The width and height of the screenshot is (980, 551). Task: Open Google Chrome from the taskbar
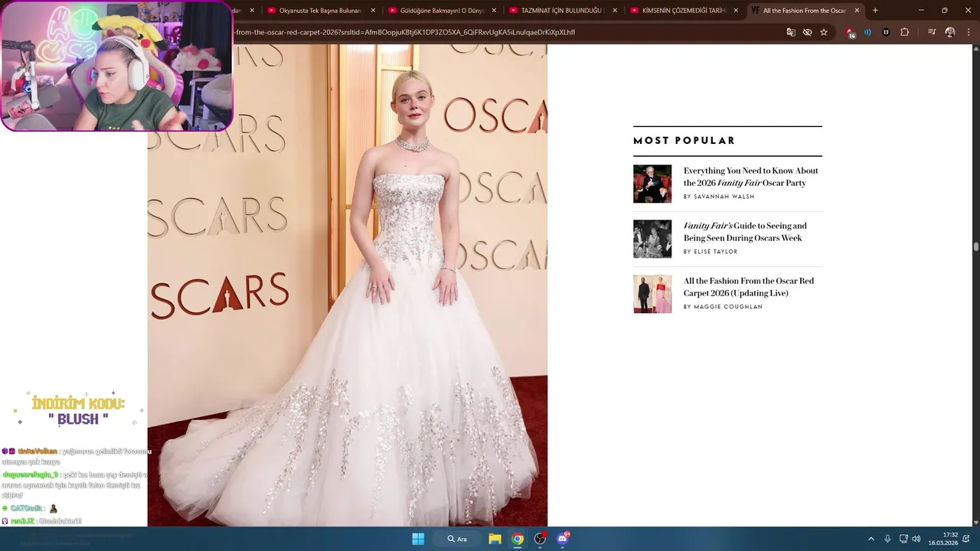pyautogui.click(x=518, y=539)
